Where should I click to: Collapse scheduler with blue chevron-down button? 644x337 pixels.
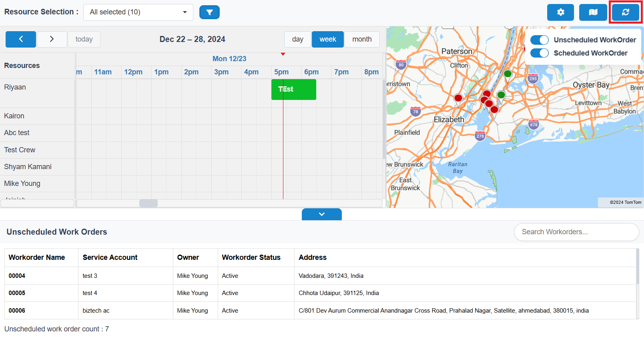322,214
